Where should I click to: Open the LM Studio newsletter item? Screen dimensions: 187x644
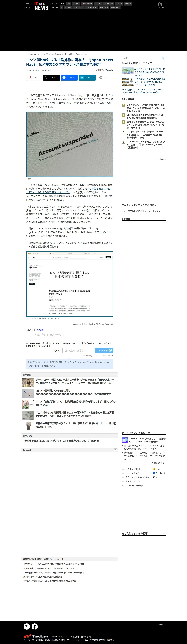click(144, 447)
